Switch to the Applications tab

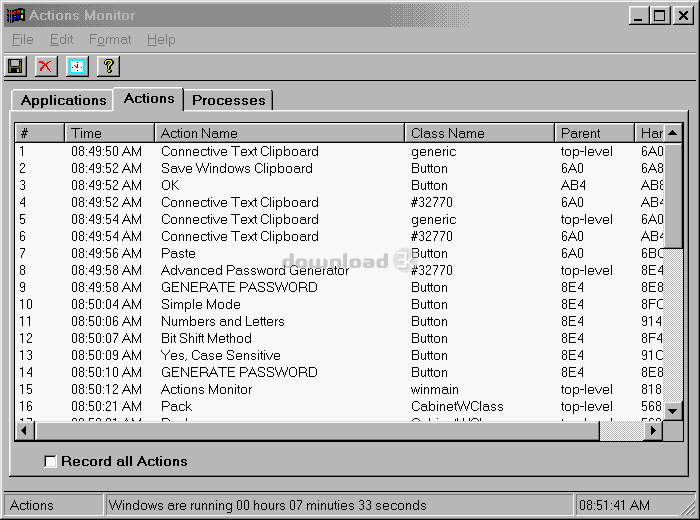click(63, 100)
